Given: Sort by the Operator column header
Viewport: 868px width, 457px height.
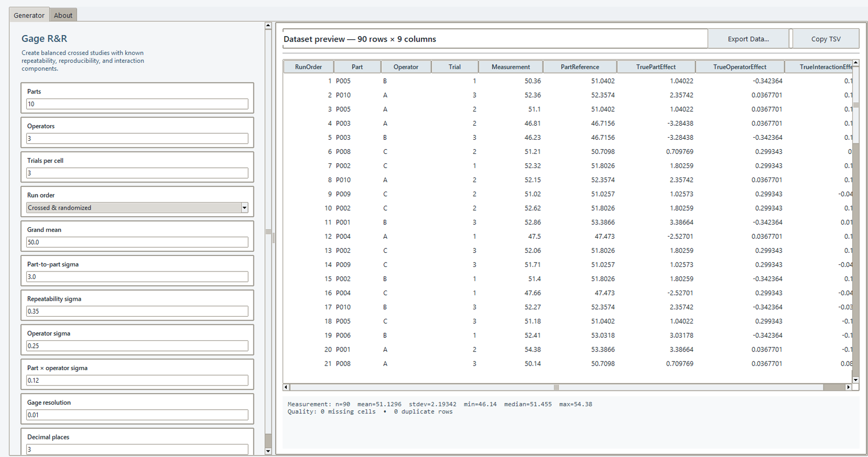Looking at the screenshot, I should [x=406, y=67].
